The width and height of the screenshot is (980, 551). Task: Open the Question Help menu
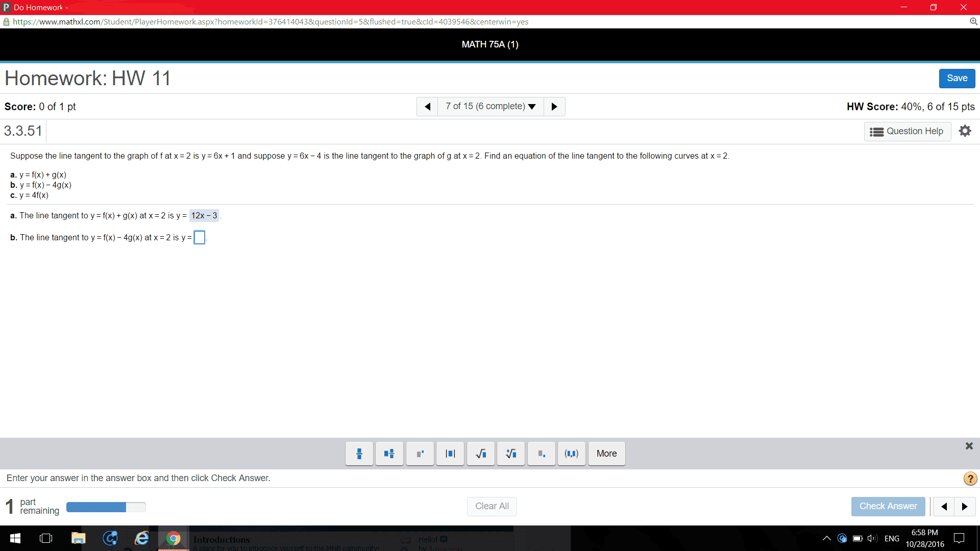(907, 131)
